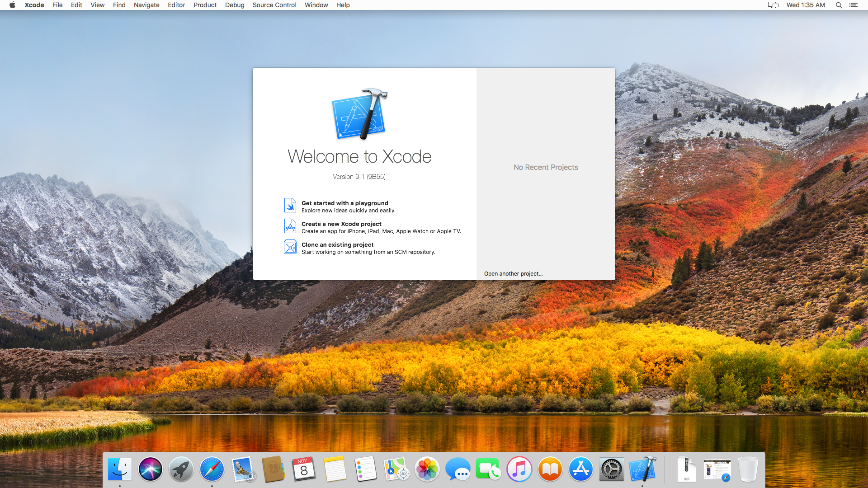Screen dimensions: 868x488
Task: Open the Edit menu
Action: tap(76, 5)
